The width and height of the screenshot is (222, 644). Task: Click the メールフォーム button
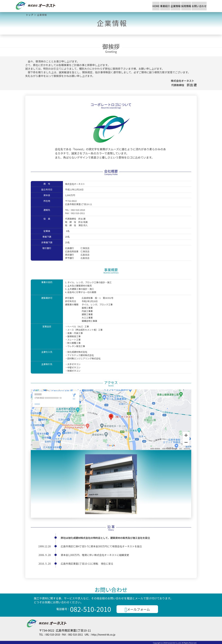(x=137, y=609)
